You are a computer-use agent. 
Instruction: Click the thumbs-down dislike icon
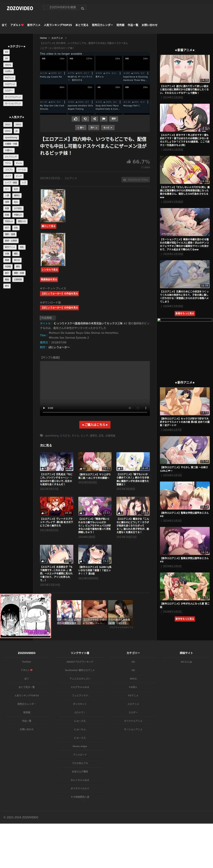click(x=85, y=119)
